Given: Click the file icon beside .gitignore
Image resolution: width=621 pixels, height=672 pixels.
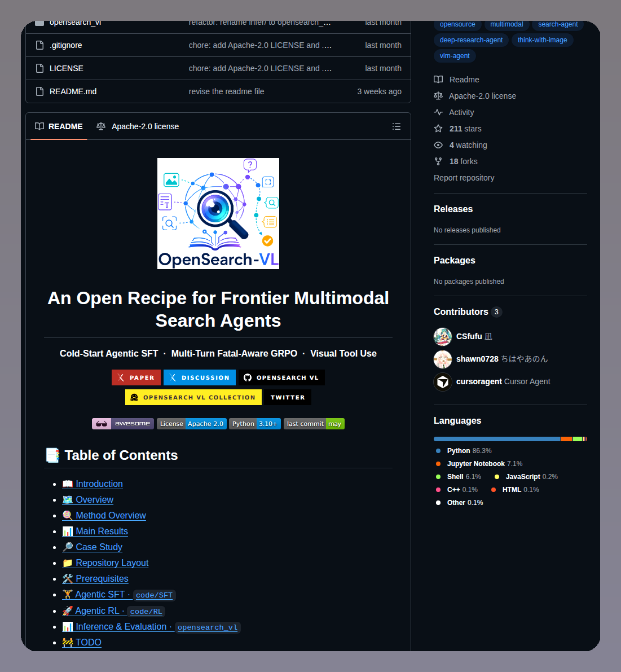Looking at the screenshot, I should (40, 45).
